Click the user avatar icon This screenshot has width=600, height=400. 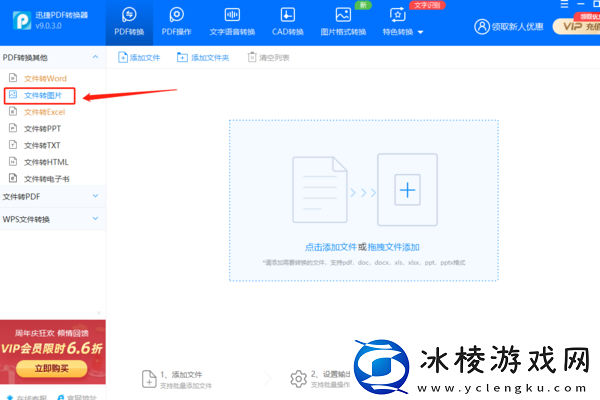point(482,26)
